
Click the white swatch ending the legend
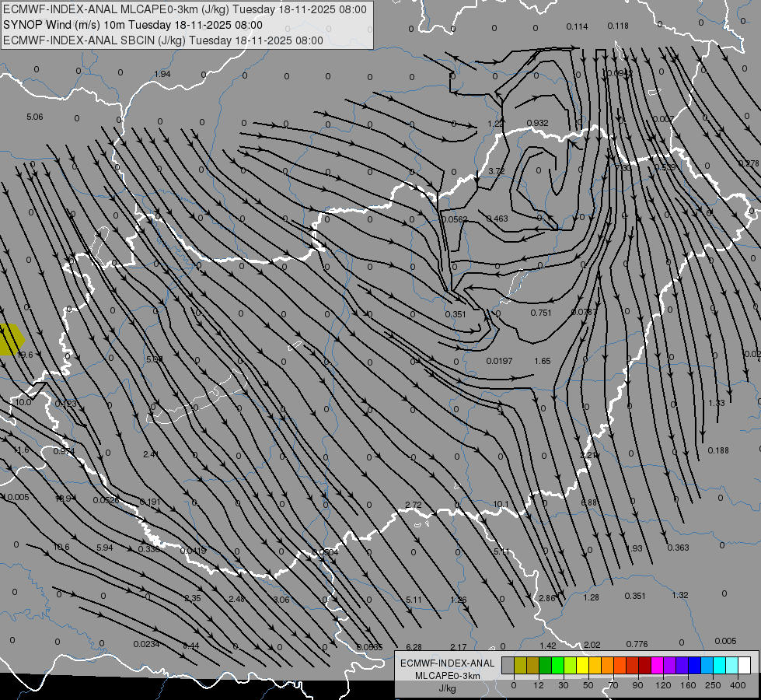point(745,665)
